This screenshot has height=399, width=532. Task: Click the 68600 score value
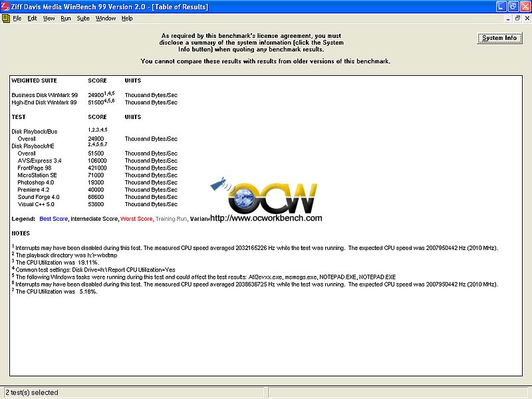96,197
